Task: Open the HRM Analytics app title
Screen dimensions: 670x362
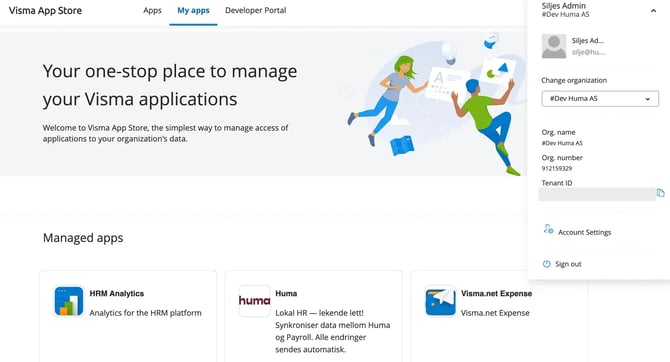Action: tap(117, 294)
